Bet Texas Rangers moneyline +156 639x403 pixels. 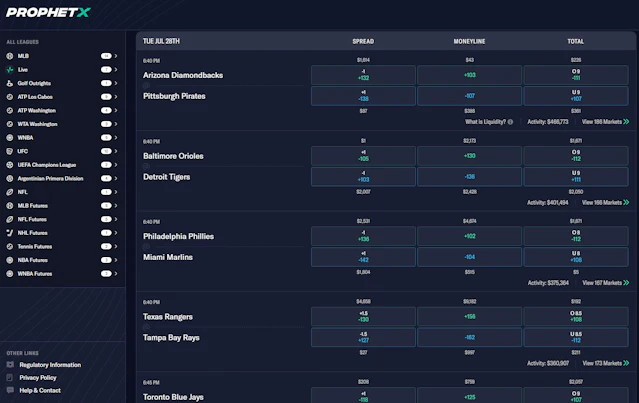tap(469, 316)
